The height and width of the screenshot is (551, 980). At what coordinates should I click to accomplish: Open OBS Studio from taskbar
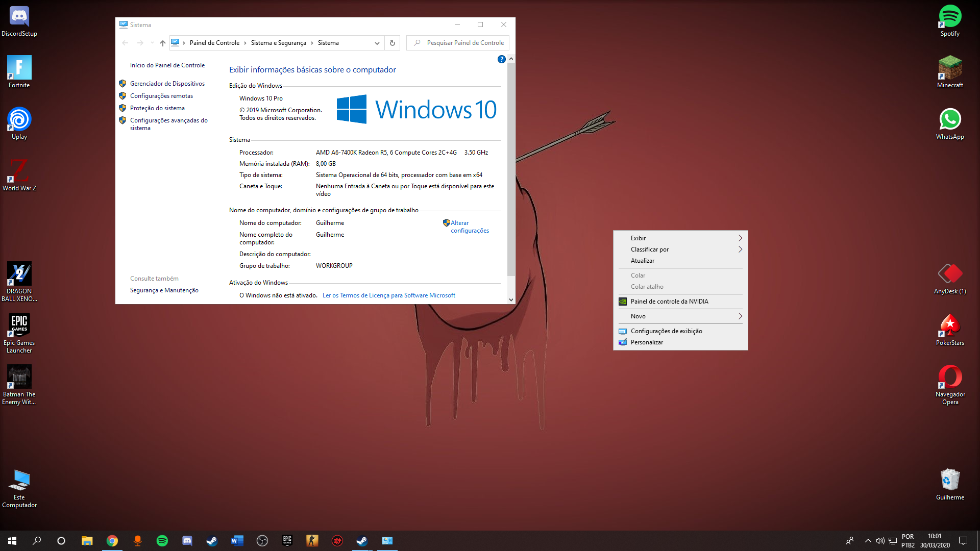point(262,541)
